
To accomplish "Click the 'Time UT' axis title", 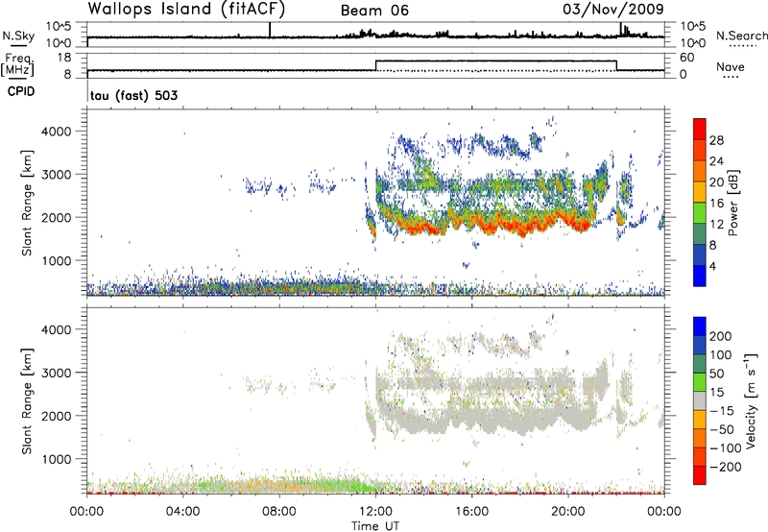I will click(x=375, y=526).
